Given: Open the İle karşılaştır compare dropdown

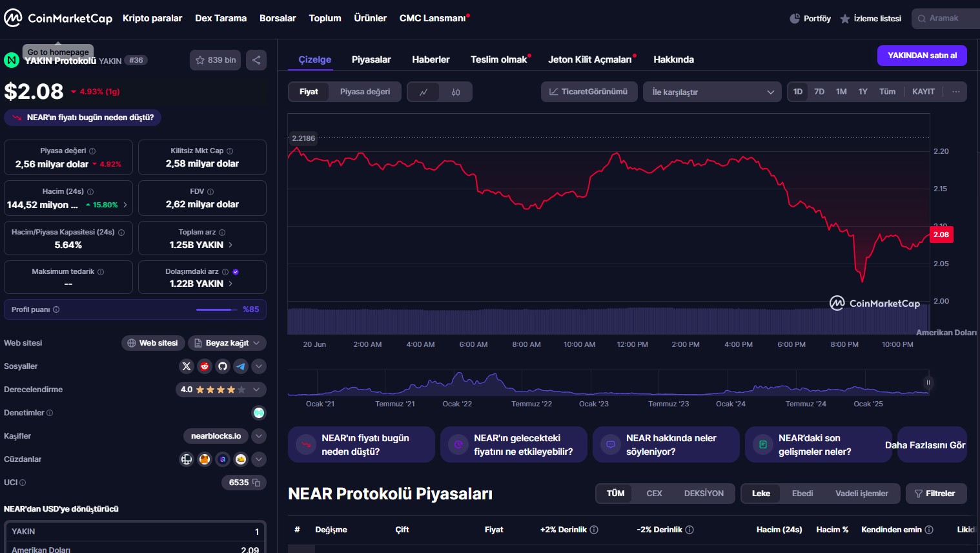Looking at the screenshot, I should [x=713, y=92].
